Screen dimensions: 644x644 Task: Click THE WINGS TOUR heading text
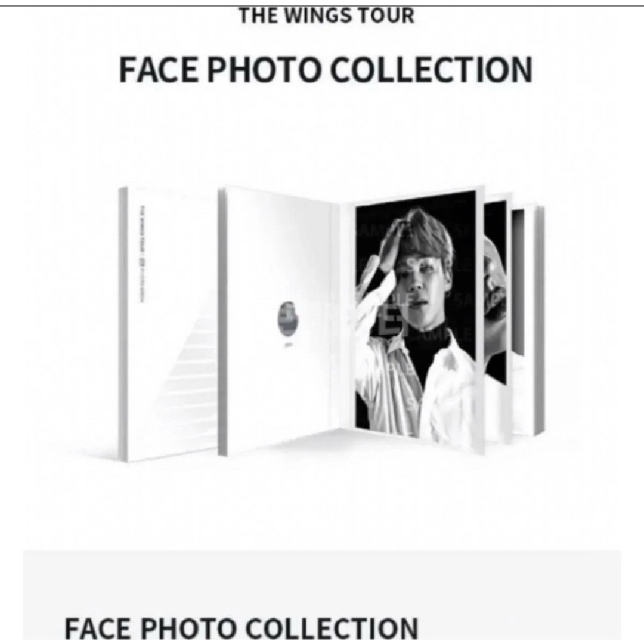pyautogui.click(x=327, y=17)
